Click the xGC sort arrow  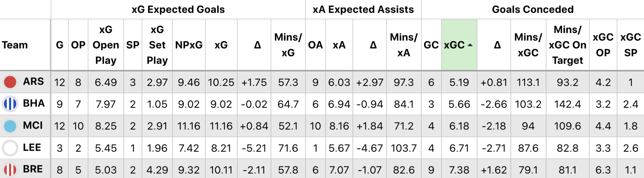(x=470, y=45)
